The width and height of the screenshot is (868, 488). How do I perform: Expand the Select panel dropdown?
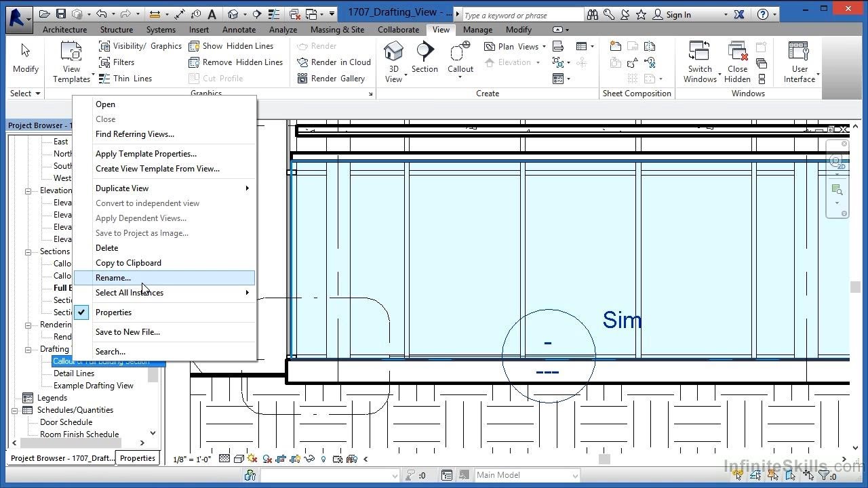[26, 94]
